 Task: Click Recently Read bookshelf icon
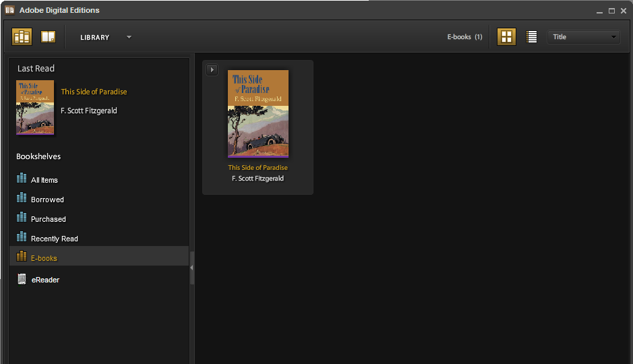(22, 237)
